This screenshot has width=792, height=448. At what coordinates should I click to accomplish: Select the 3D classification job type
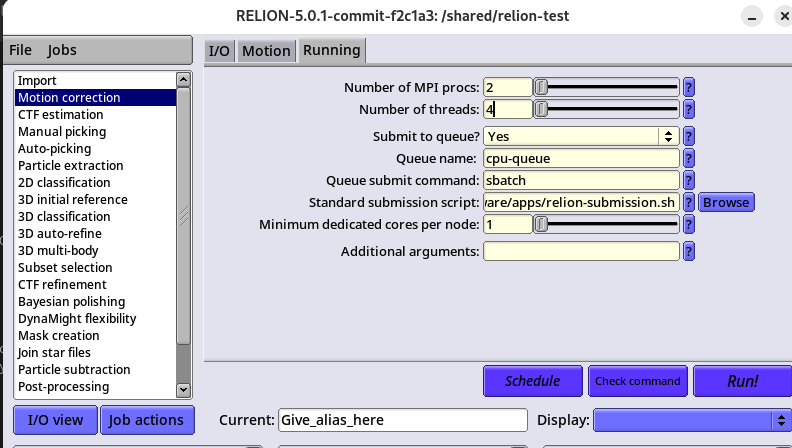tap(96, 217)
